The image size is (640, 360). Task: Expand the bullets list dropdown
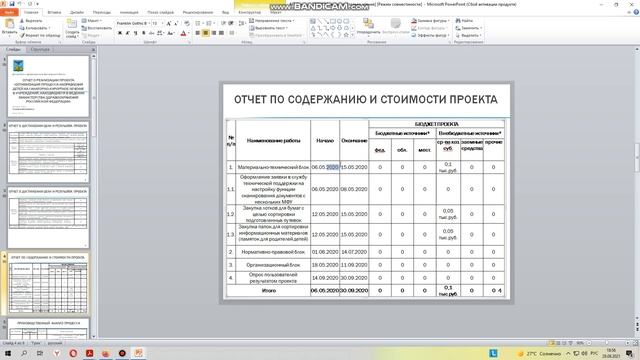(202, 23)
